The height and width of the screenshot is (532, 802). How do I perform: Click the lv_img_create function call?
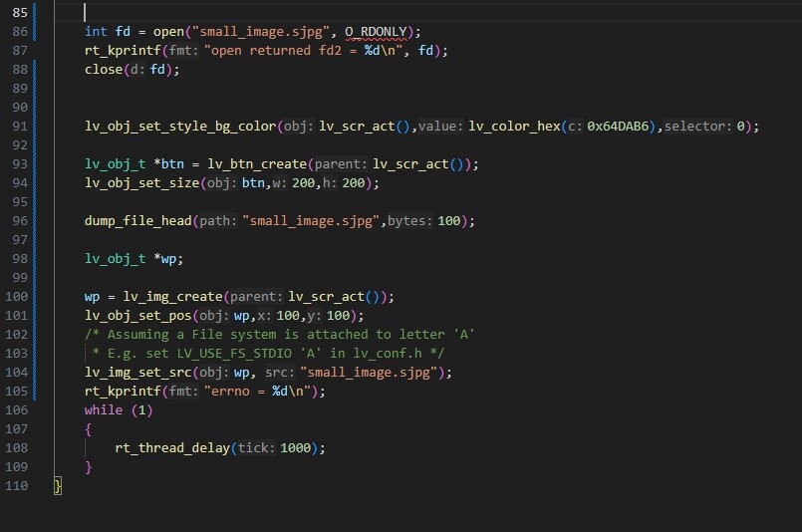tap(172, 297)
